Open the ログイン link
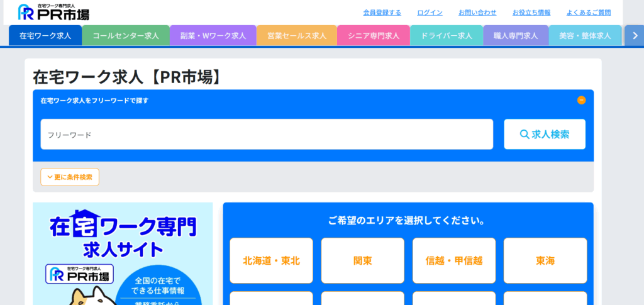Screen dimensions: 644x305 click(x=430, y=13)
